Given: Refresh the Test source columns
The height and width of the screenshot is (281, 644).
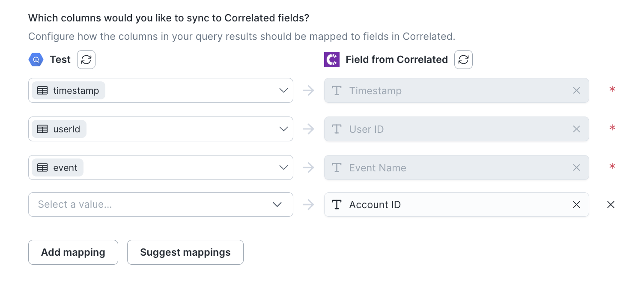Looking at the screenshot, I should tap(86, 60).
